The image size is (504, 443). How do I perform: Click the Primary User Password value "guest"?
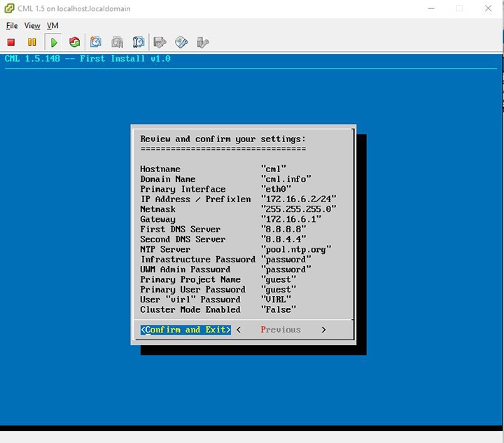(279, 290)
